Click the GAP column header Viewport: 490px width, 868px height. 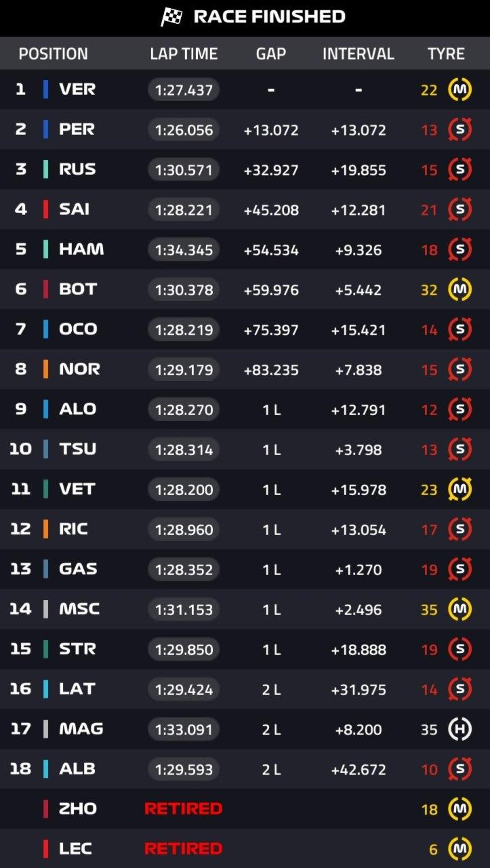(x=271, y=54)
